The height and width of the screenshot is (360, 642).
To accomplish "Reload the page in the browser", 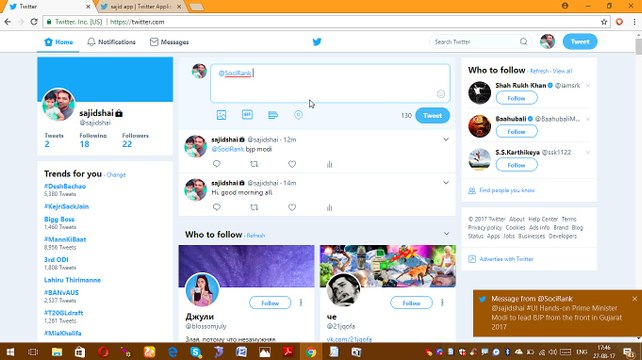I will pos(34,22).
